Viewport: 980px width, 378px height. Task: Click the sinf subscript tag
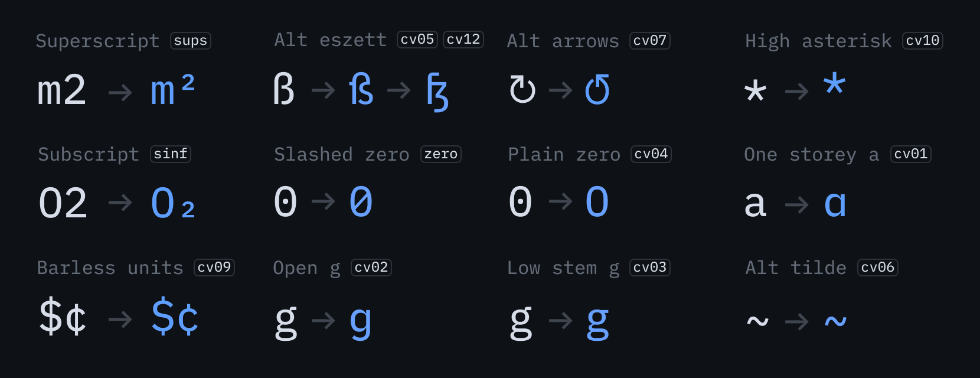click(171, 154)
